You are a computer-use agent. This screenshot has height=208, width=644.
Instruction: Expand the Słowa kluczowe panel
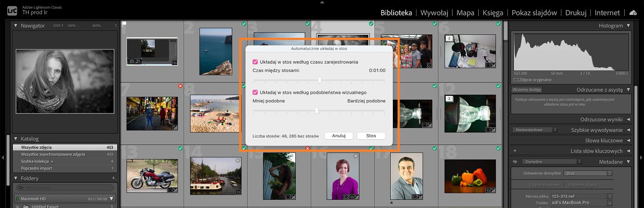click(628, 141)
